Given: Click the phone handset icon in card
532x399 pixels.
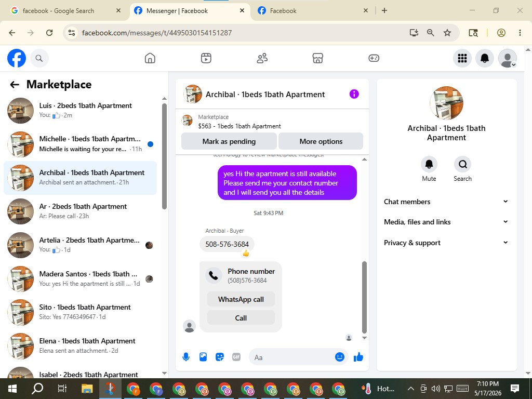Looking at the screenshot, I should tap(214, 275).
